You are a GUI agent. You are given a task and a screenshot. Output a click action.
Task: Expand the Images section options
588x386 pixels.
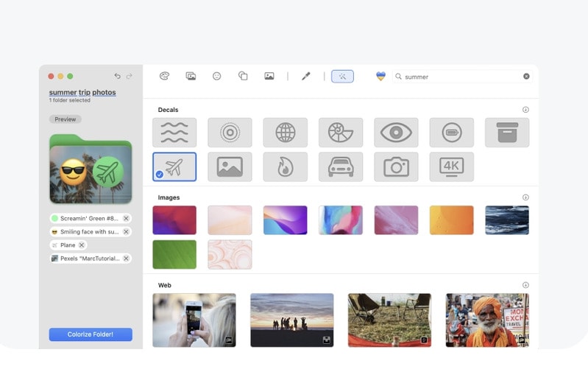pos(525,197)
